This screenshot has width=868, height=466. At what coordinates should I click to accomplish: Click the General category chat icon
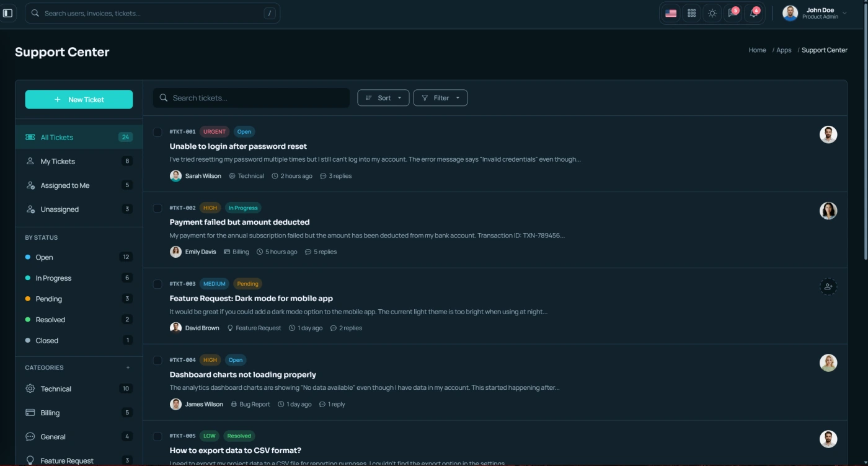30,437
